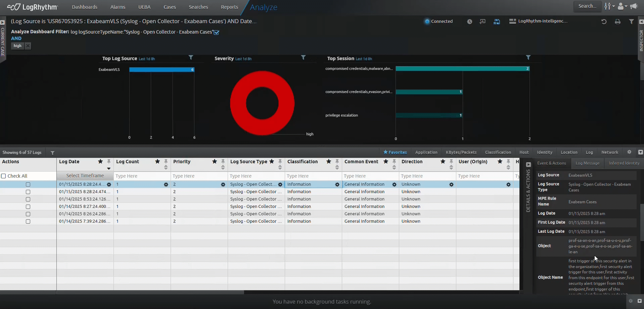Remove the high filter tag
644x309 pixels.
28,46
